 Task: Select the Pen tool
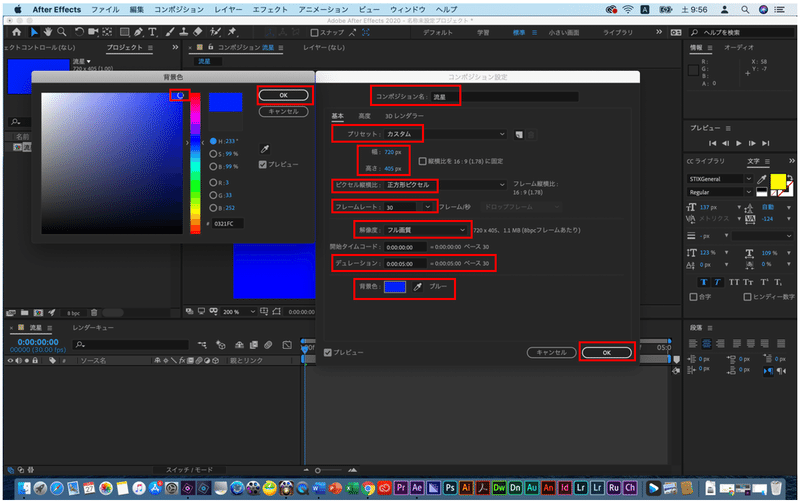(x=138, y=32)
